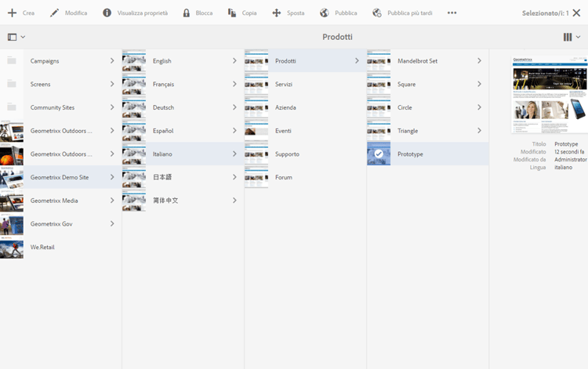Select Campaigns folder thumbnail

pyautogui.click(x=12, y=60)
